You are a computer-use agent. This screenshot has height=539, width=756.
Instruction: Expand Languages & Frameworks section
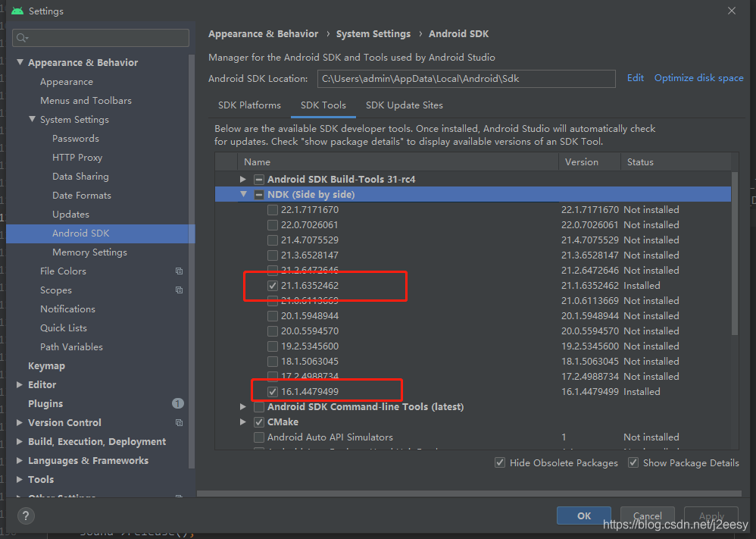(x=19, y=460)
